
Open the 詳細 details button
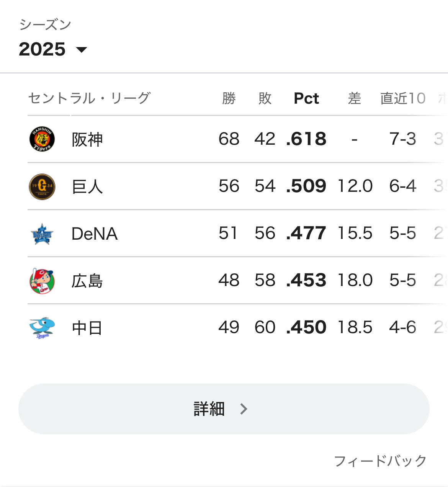tap(224, 409)
